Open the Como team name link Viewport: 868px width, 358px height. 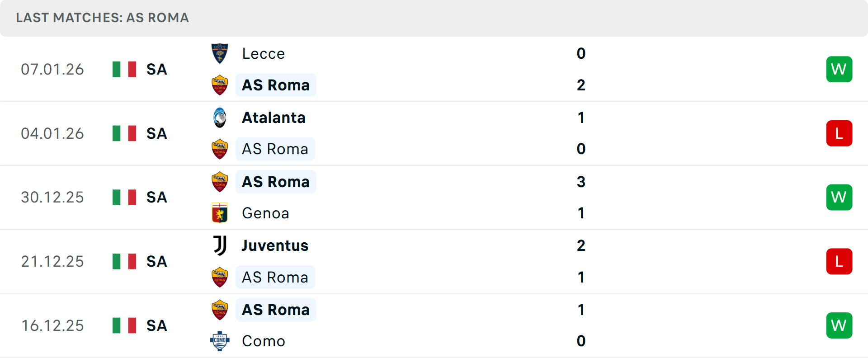tap(264, 341)
